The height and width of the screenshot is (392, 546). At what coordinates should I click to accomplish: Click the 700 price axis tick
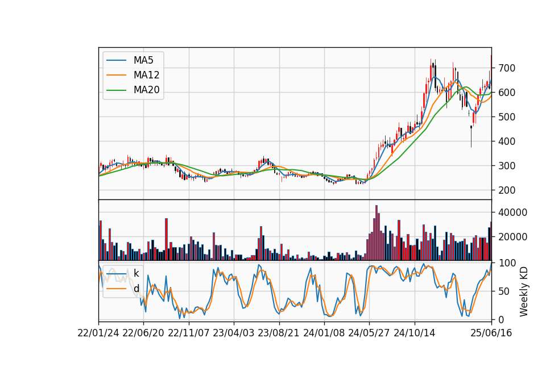[x=507, y=68]
